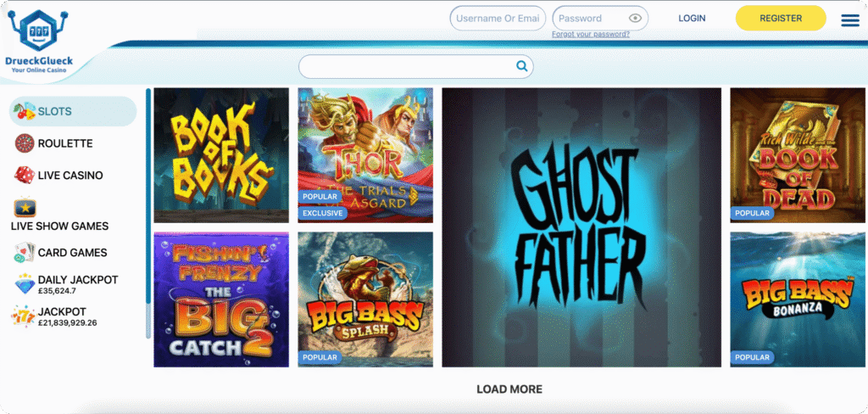
Task: Open Fishin' Frenzy Big Catch 2 game
Action: point(221,299)
